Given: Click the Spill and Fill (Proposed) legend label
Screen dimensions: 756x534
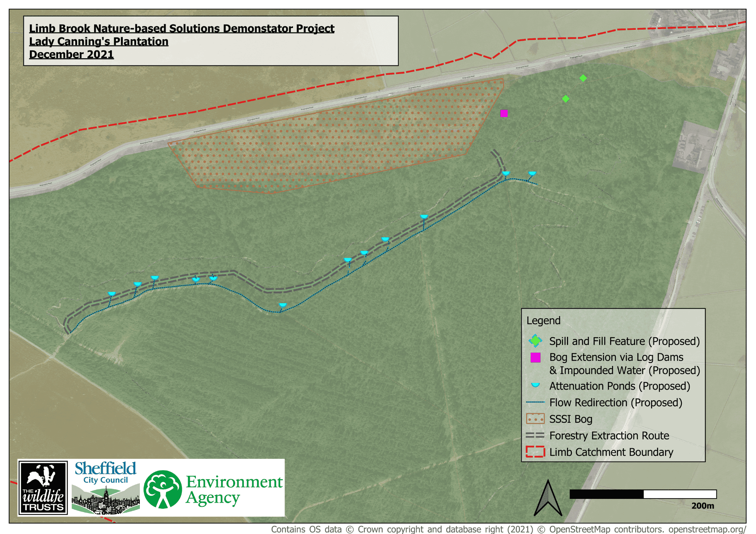Looking at the screenshot, I should tap(624, 341).
